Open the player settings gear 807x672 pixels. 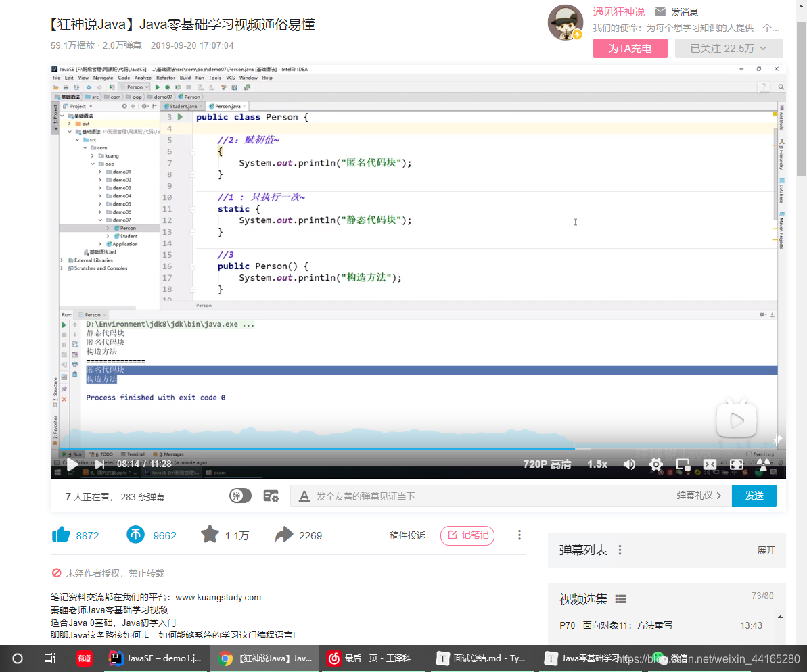point(655,464)
